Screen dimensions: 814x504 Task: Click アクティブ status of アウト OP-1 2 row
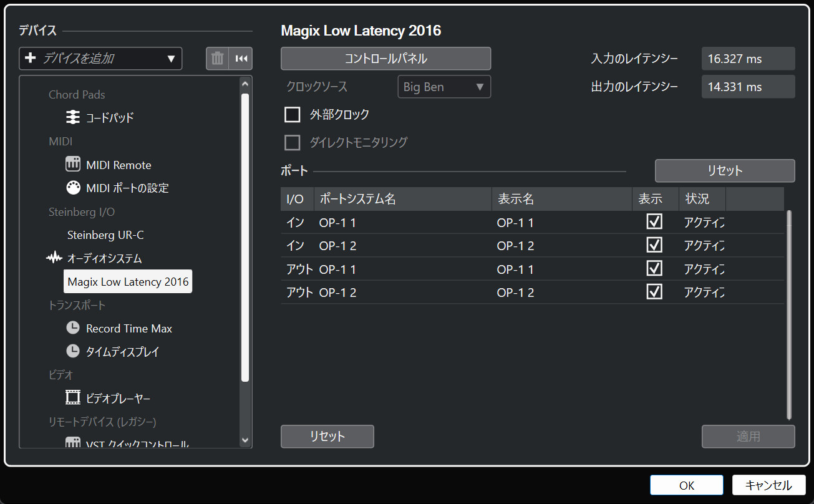pos(704,292)
